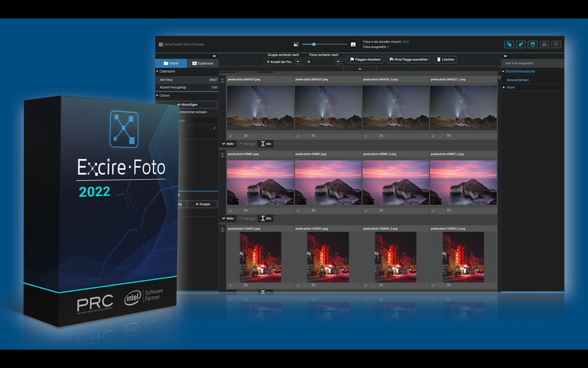Click the magnifier search icon at top right
Screen dimensions: 588x368
pos(556,44)
